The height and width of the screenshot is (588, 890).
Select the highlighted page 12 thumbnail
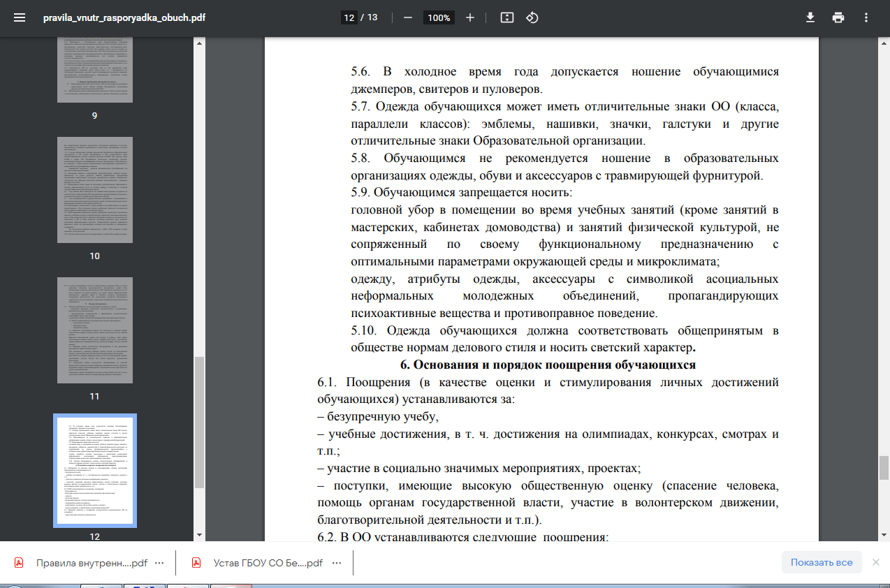point(94,470)
